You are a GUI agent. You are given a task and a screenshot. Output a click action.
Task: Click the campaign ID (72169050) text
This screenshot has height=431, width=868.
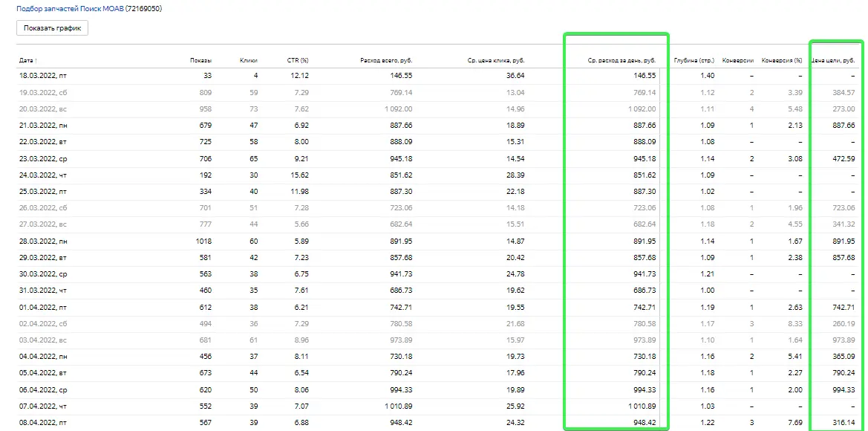(x=144, y=9)
